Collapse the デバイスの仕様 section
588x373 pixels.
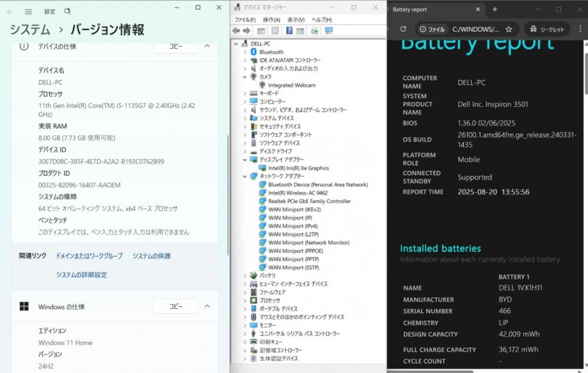207,46
